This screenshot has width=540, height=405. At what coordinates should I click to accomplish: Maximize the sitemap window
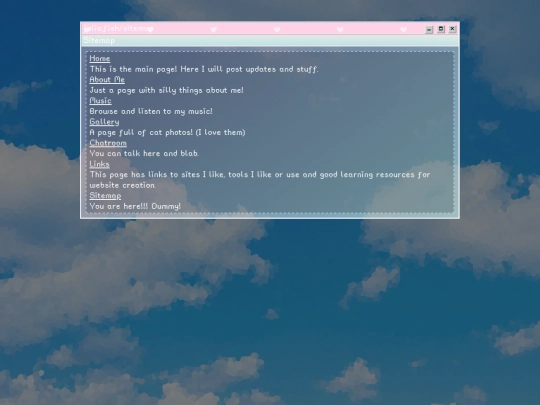[441, 29]
